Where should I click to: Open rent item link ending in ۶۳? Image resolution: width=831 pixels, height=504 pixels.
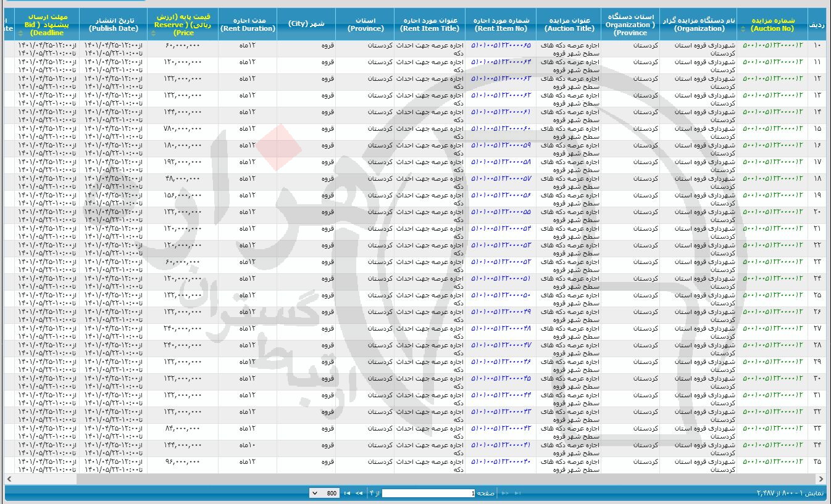click(501, 78)
